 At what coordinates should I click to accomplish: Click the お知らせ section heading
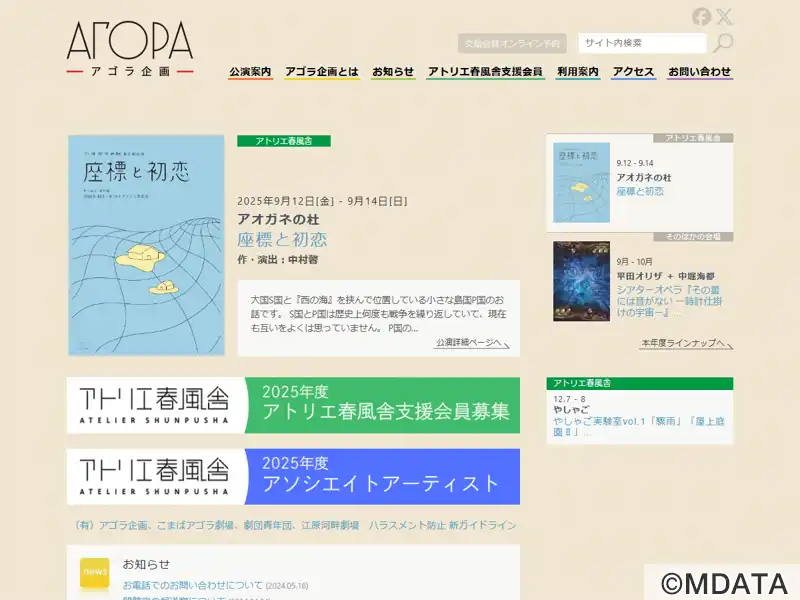[x=146, y=564]
